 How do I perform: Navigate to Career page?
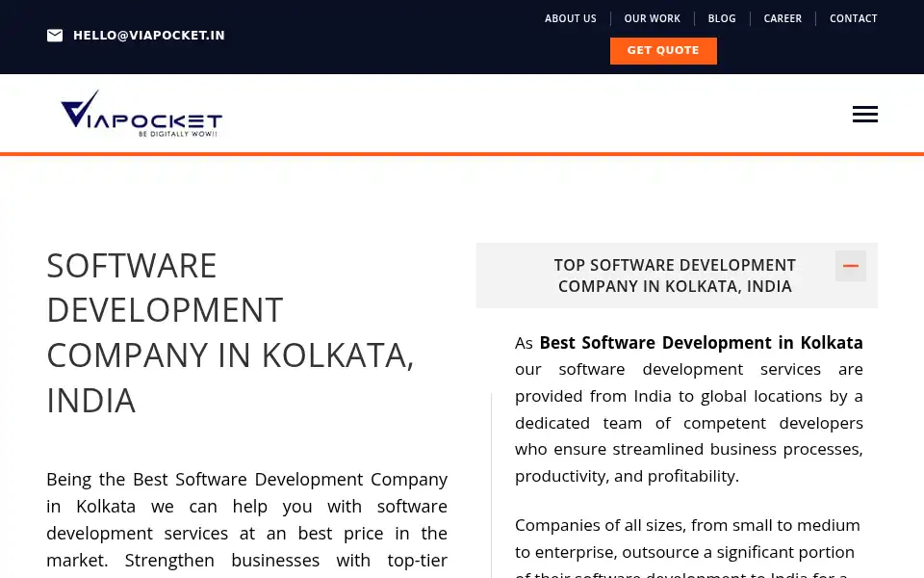[783, 19]
